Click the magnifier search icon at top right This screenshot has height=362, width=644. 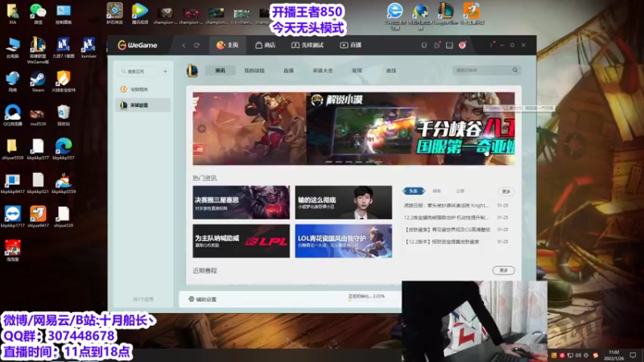[515, 70]
